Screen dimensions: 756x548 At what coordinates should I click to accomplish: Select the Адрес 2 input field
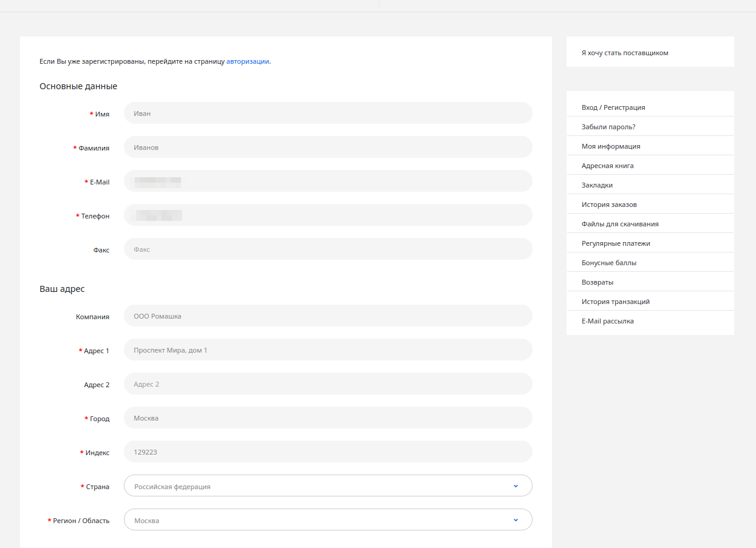[x=328, y=384]
